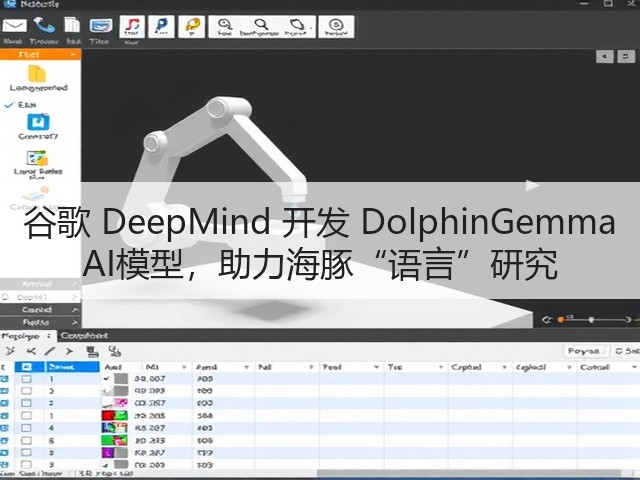
Task: Open the Layer Panles picture icon
Action: [x=37, y=158]
